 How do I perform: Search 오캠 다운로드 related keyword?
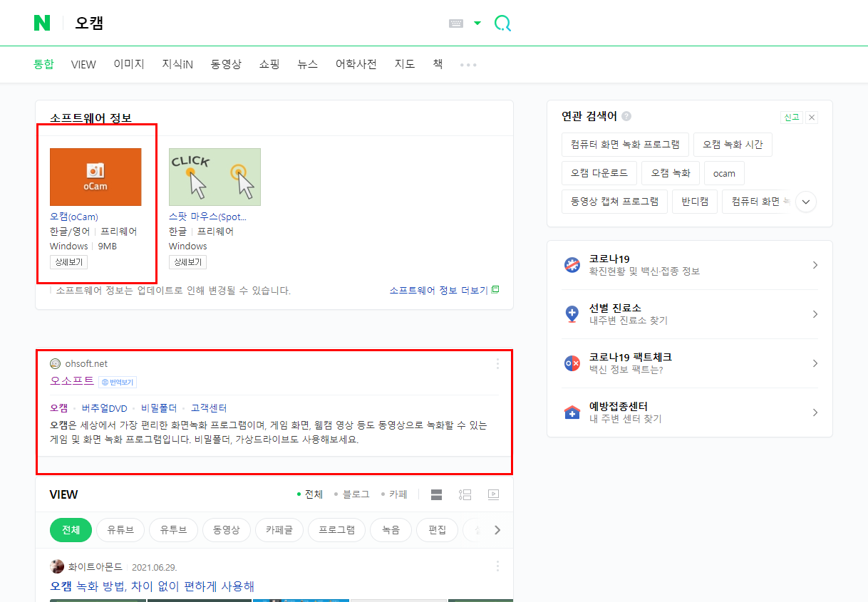599,173
